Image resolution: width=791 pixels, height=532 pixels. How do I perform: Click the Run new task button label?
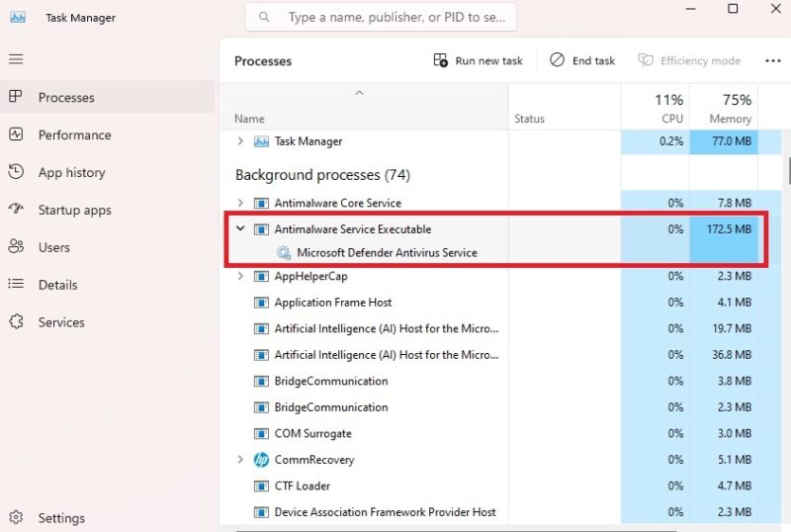488,61
